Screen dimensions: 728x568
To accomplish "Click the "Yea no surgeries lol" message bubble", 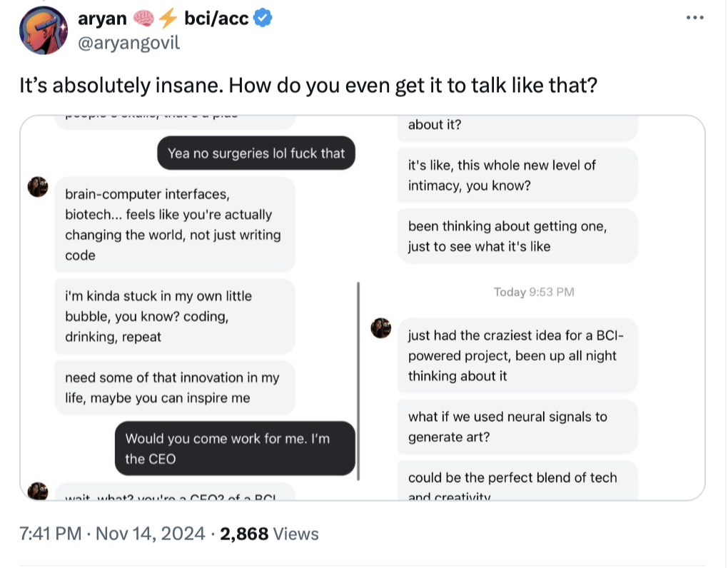I will 256,153.
